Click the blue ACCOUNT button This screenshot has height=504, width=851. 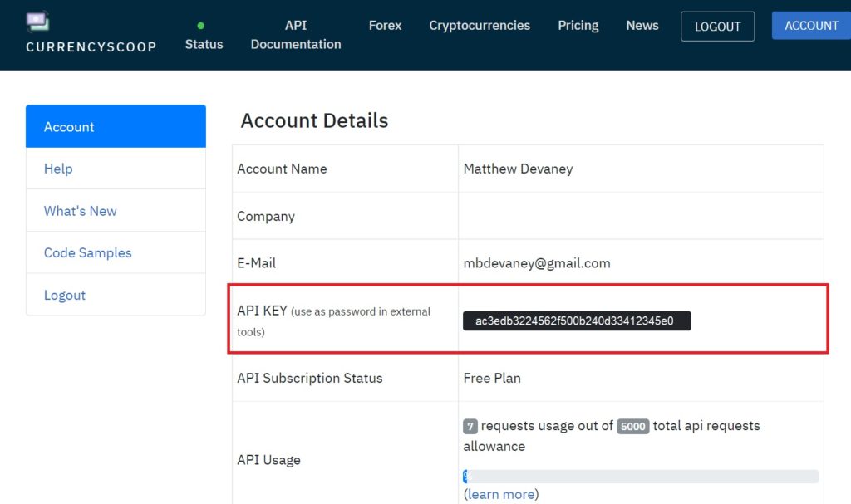pyautogui.click(x=811, y=26)
